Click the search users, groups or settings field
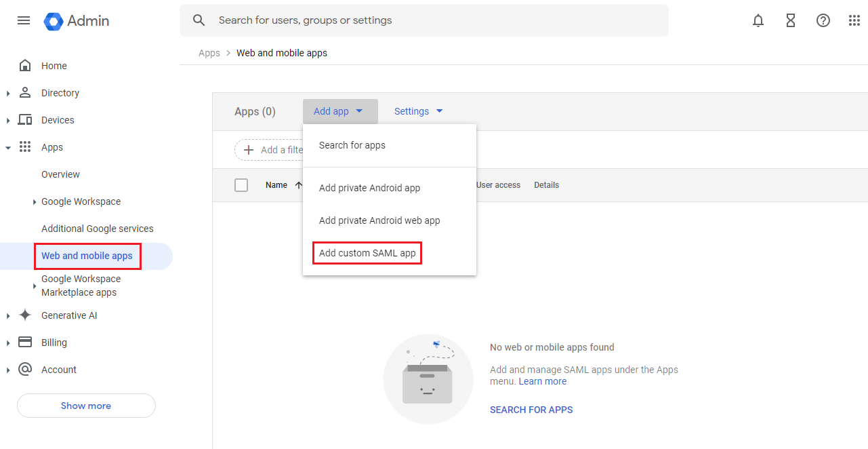This screenshot has height=449, width=868. click(x=424, y=20)
